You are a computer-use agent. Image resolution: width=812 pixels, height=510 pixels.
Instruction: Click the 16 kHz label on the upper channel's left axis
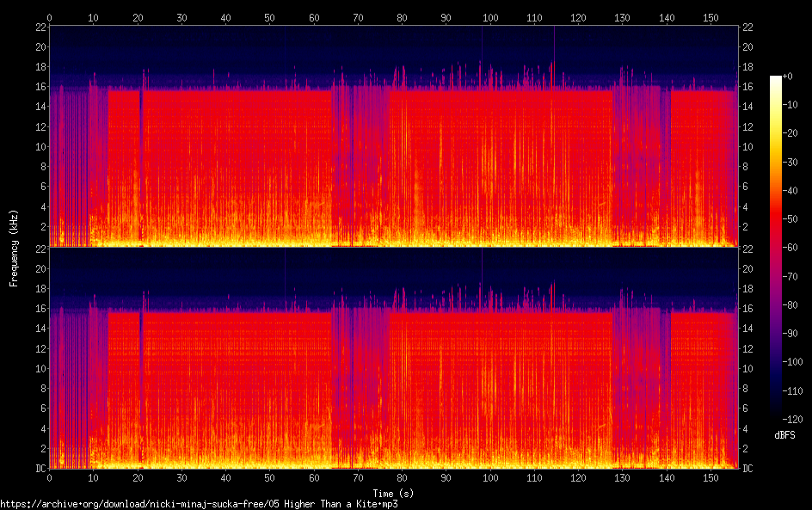(x=40, y=86)
